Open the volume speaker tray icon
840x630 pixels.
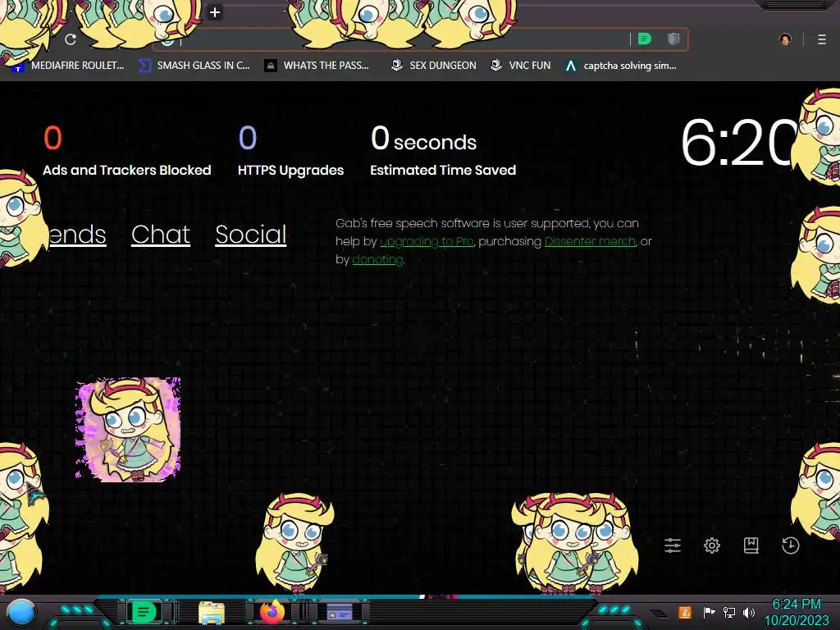tap(749, 612)
